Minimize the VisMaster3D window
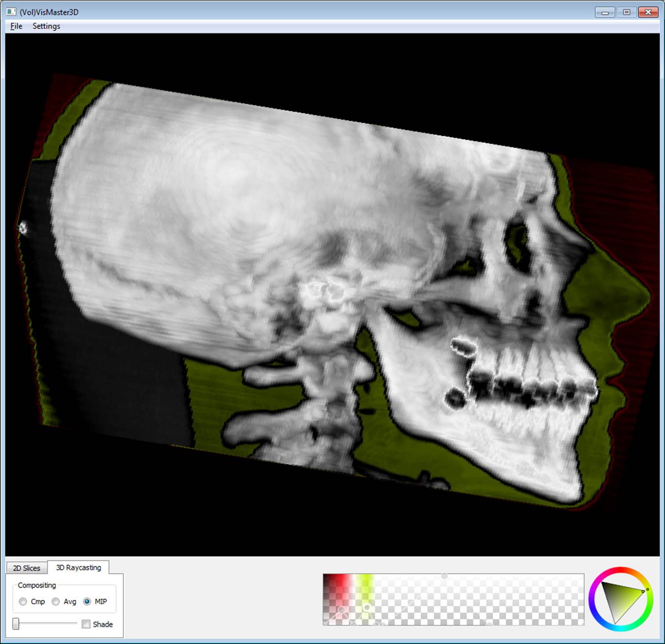This screenshot has width=665, height=644. [x=605, y=12]
